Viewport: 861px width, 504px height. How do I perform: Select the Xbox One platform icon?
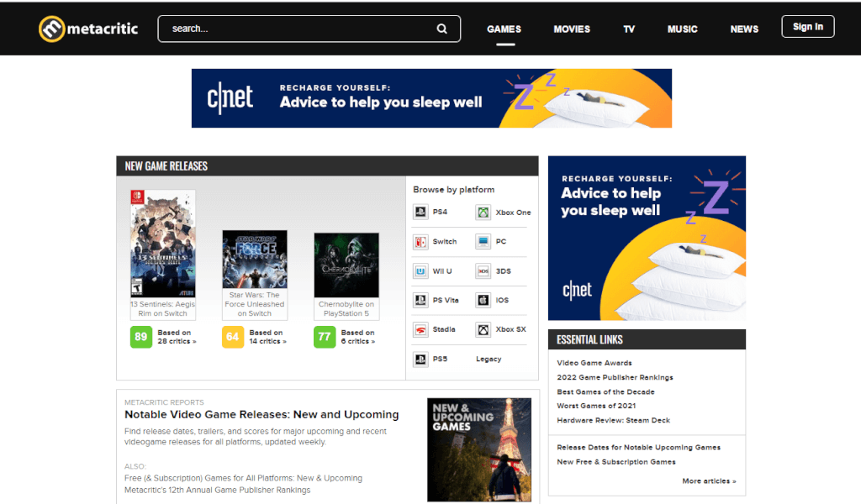[x=483, y=213]
